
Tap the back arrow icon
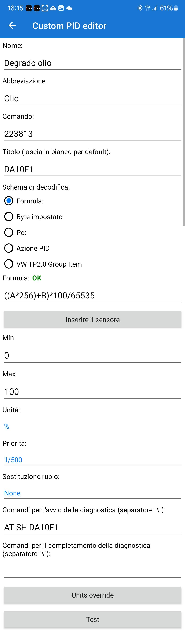point(12,26)
